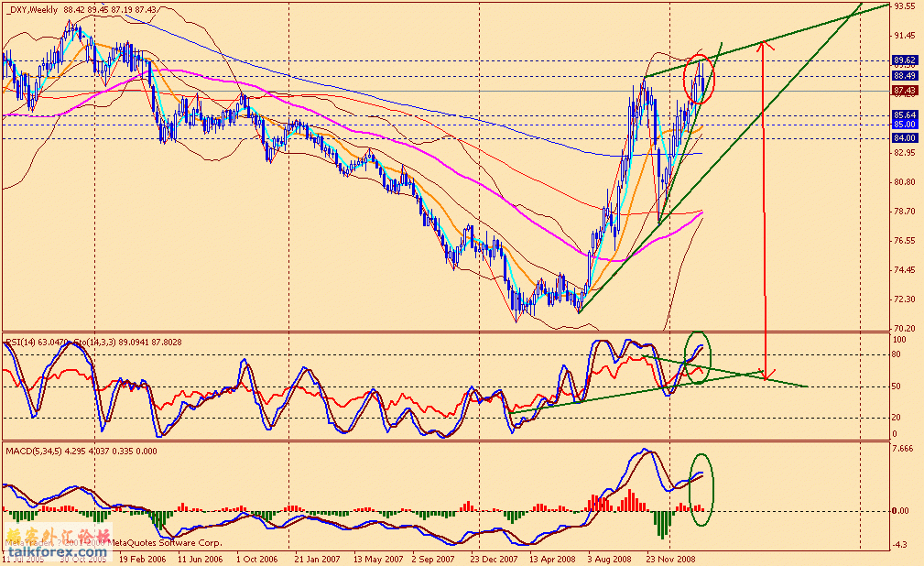Click the 3 Aug 2008 date label

609,559
